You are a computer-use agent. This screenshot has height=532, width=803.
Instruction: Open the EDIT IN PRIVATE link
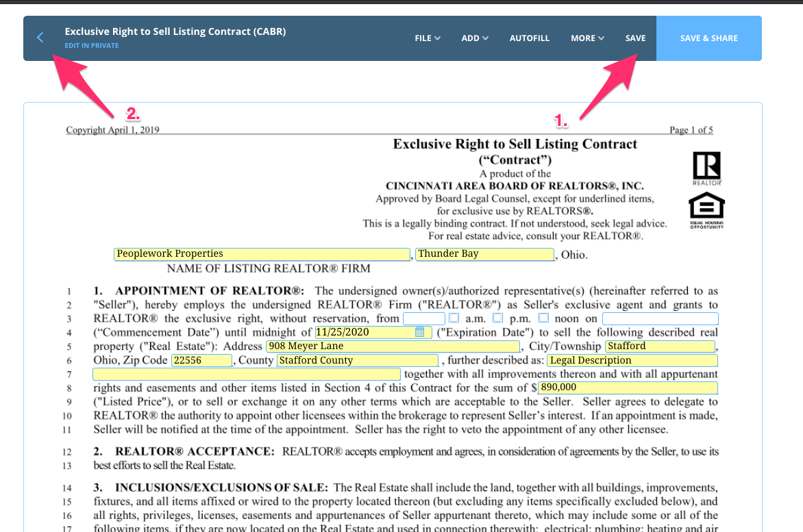click(91, 46)
